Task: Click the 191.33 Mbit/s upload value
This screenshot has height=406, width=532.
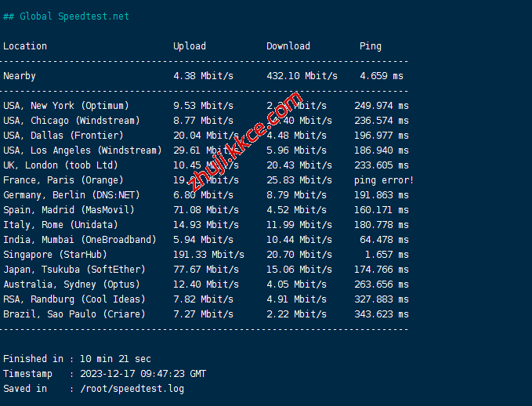Action: [208, 255]
